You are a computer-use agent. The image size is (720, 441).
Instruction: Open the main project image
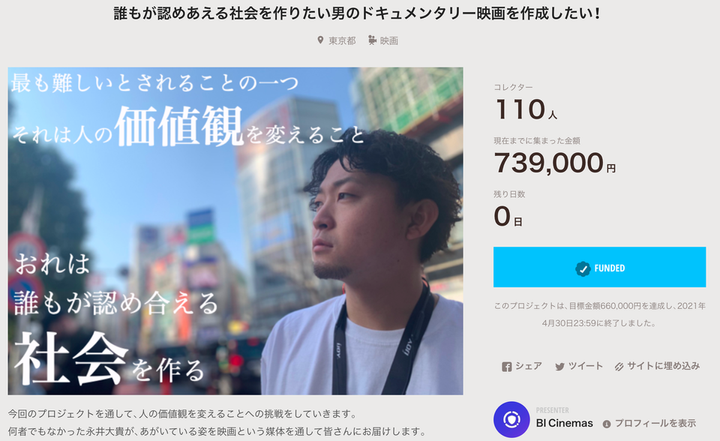point(235,231)
